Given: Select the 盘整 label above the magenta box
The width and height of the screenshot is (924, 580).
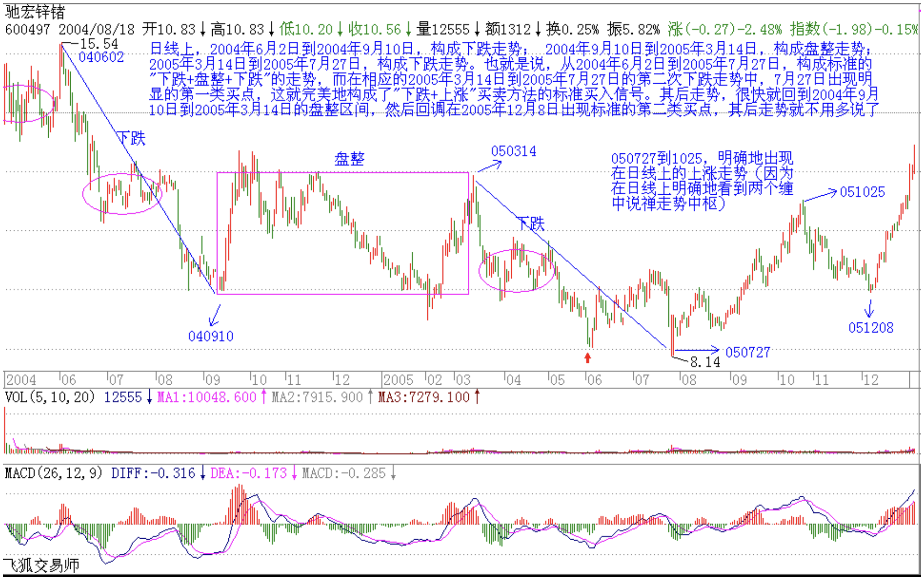Looking at the screenshot, I should pyautogui.click(x=349, y=159).
